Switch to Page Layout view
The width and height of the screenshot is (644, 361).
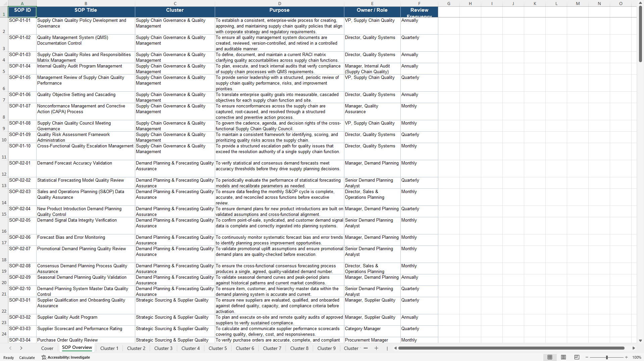tap(563, 357)
